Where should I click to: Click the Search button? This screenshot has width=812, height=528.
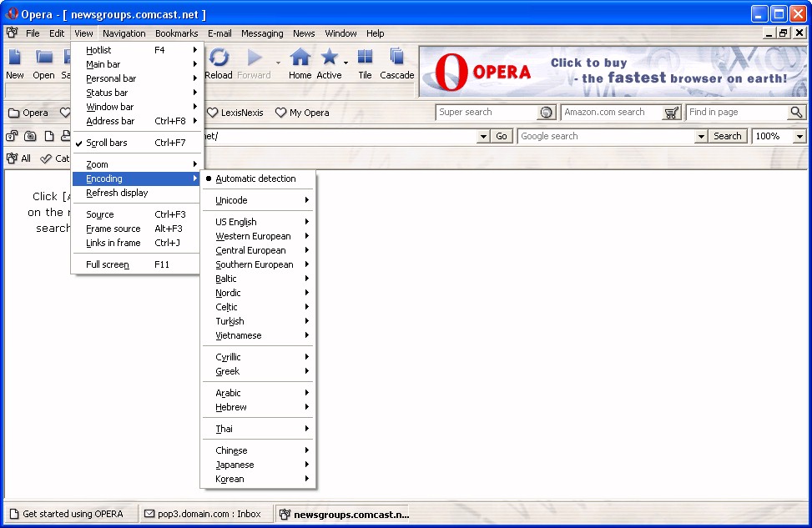click(727, 136)
